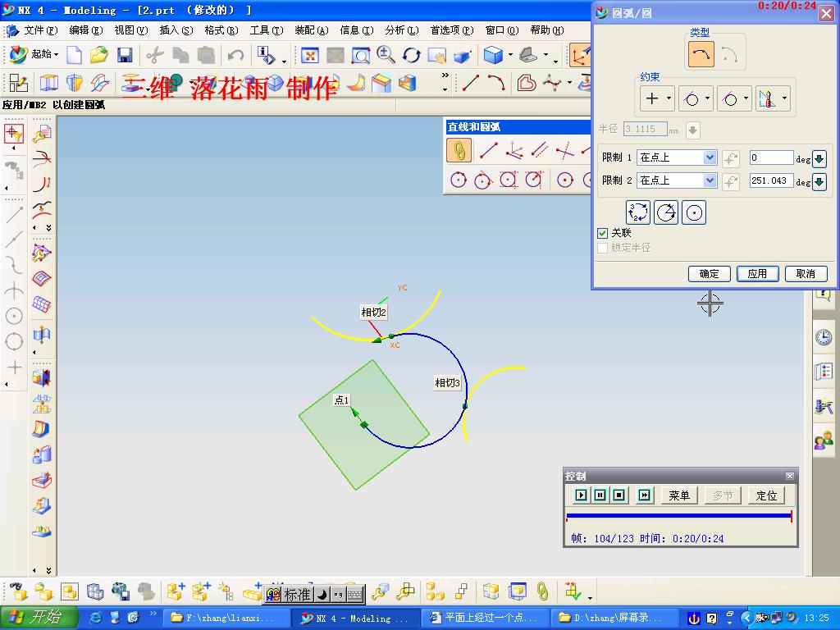Expand the 限制 1 deg options arrow
This screenshot has width=840, height=630.
819,158
